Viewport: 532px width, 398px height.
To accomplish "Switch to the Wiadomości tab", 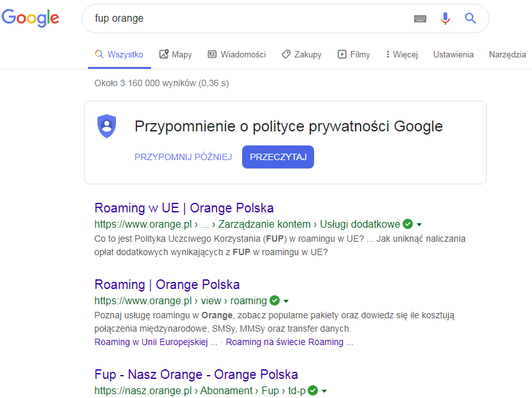I will [x=236, y=54].
